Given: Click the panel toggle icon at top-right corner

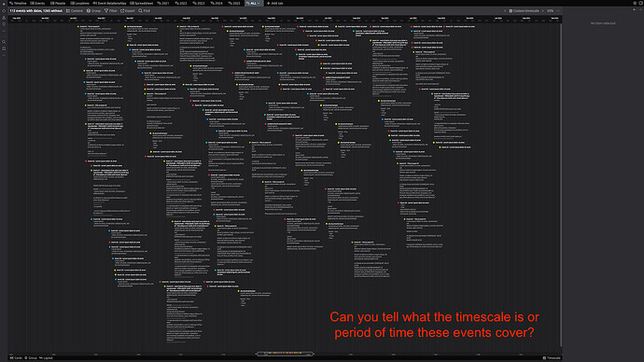Looking at the screenshot, I should pyautogui.click(x=640, y=3).
